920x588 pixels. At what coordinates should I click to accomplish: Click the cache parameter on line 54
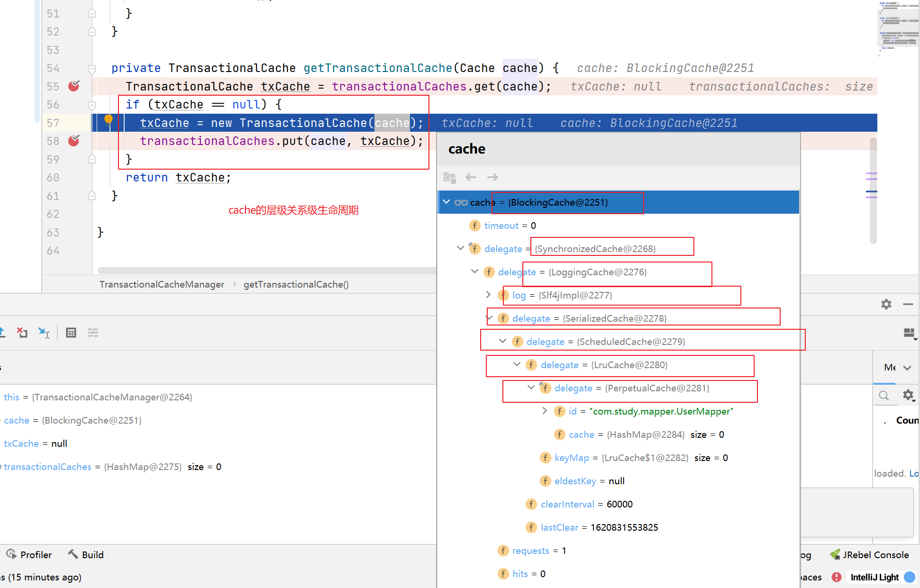pyautogui.click(x=520, y=68)
